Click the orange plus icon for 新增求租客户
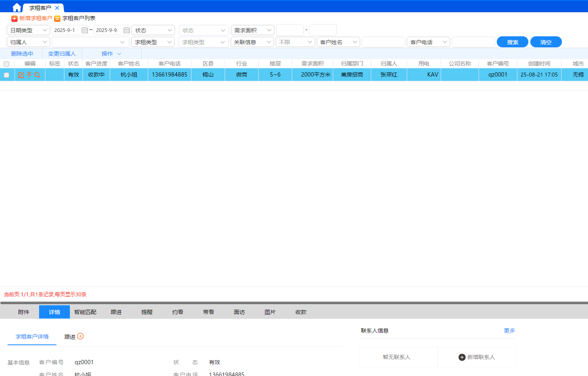This screenshot has width=588, height=376. click(14, 19)
